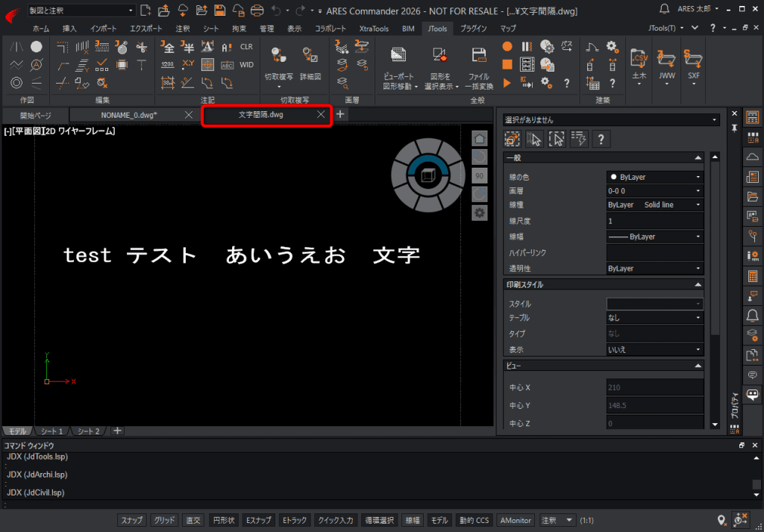Click quick select icon in Properties panel
Viewport: 764px width, 532px height.
click(x=579, y=140)
